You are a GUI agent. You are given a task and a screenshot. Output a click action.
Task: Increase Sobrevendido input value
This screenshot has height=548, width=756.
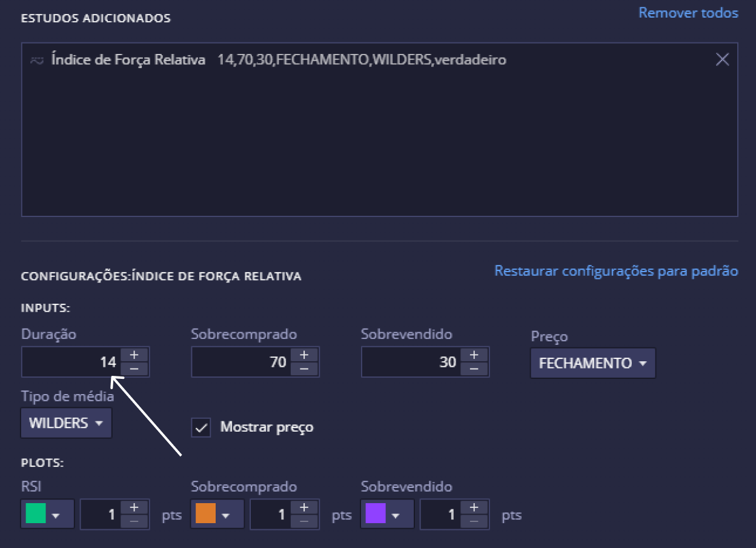pos(474,355)
